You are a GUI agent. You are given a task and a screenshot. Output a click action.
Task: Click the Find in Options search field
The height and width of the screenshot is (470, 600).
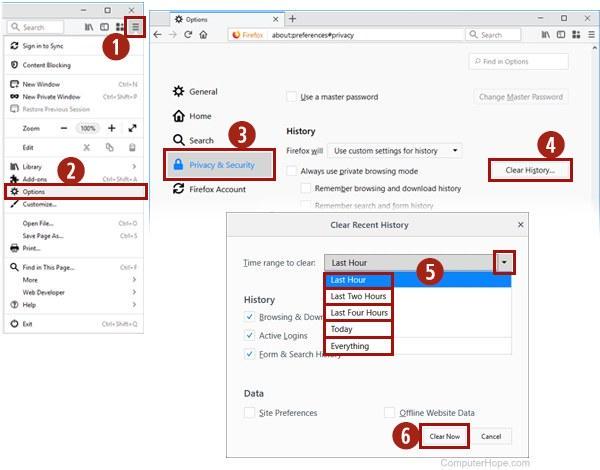pyautogui.click(x=518, y=61)
